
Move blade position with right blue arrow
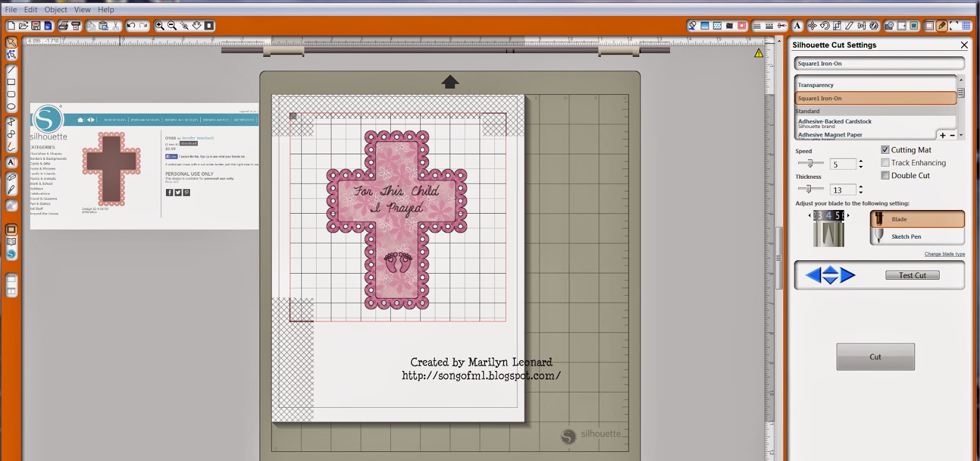pos(848,275)
